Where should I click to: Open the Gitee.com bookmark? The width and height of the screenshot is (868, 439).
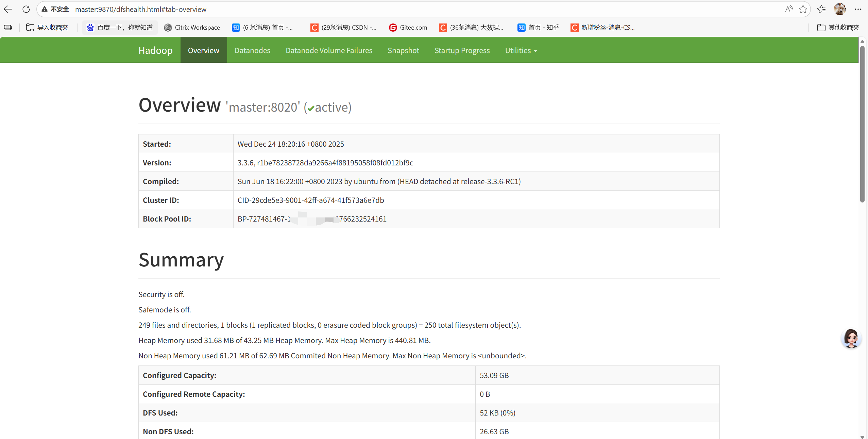[408, 28]
